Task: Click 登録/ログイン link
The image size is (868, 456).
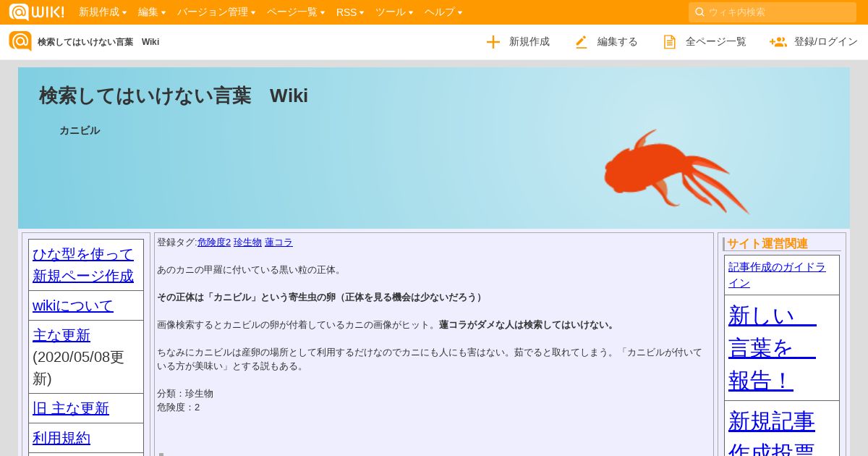Action: coord(825,42)
